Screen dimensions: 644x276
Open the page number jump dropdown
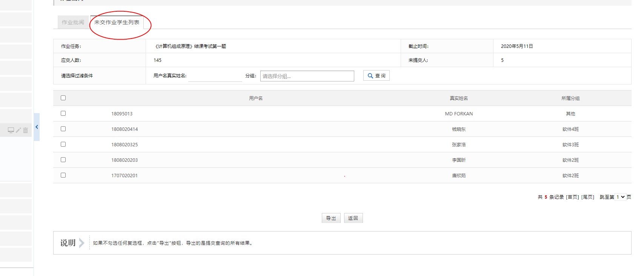click(620, 197)
